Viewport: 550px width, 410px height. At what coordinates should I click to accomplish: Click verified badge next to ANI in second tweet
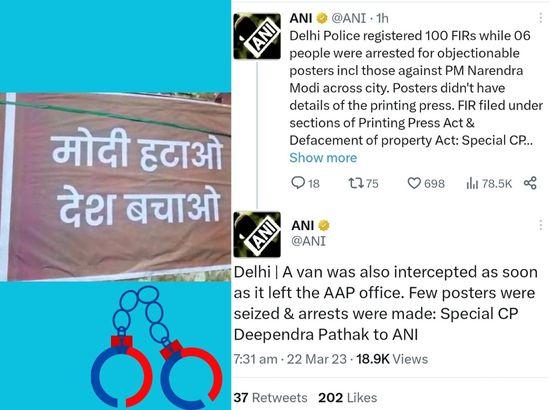pyautogui.click(x=324, y=226)
